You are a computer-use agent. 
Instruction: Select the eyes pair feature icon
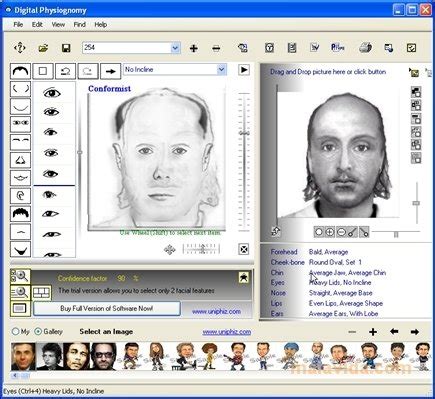(21, 124)
